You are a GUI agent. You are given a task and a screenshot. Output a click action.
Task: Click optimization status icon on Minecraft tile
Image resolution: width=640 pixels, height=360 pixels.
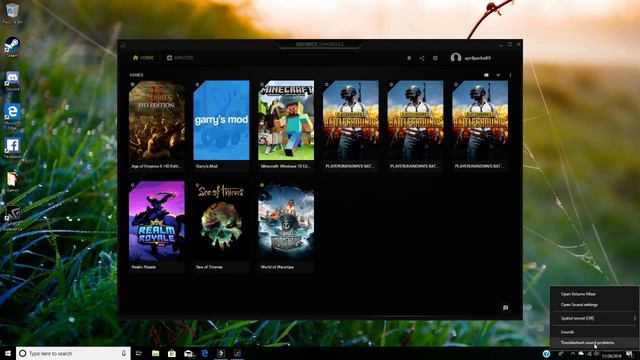coord(262,84)
